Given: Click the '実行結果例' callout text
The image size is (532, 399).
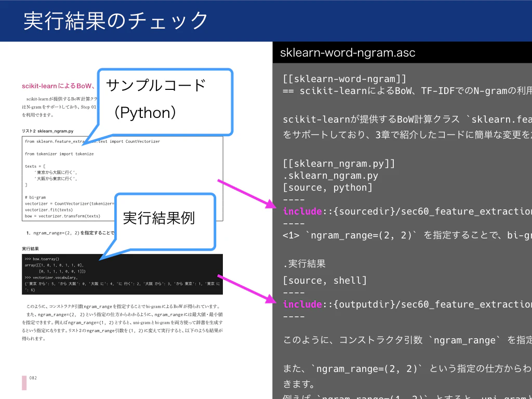Looking at the screenshot, I should click(159, 218).
